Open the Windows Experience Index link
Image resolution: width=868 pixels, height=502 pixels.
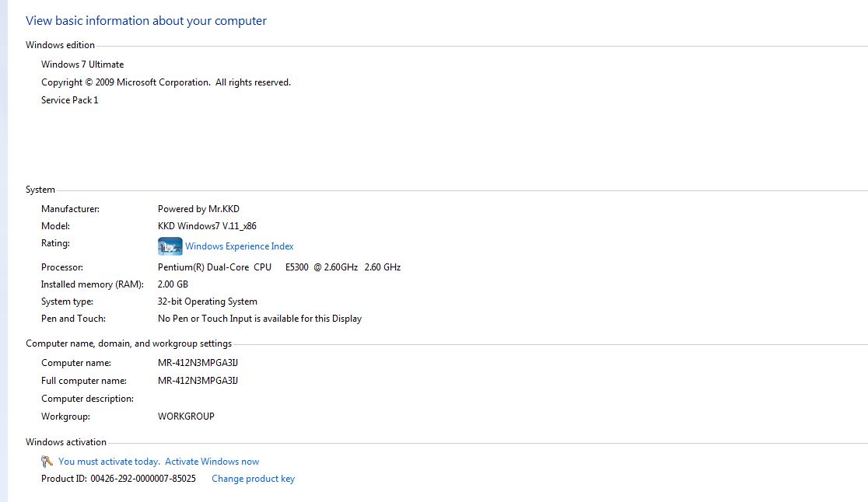coord(239,246)
